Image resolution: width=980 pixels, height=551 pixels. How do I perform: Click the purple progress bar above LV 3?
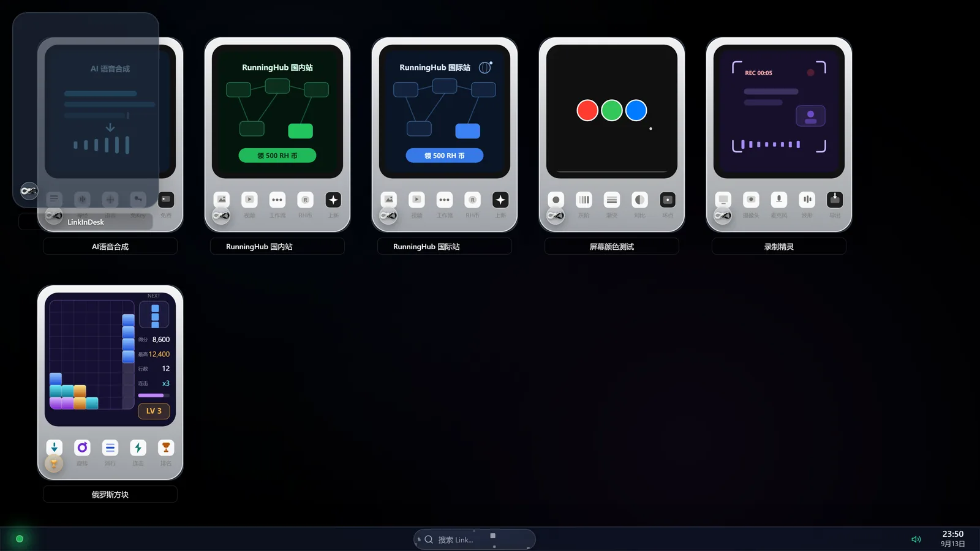click(x=154, y=395)
